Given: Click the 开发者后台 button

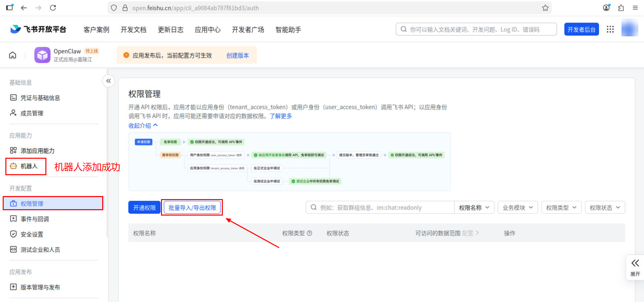Looking at the screenshot, I should tap(581, 29).
